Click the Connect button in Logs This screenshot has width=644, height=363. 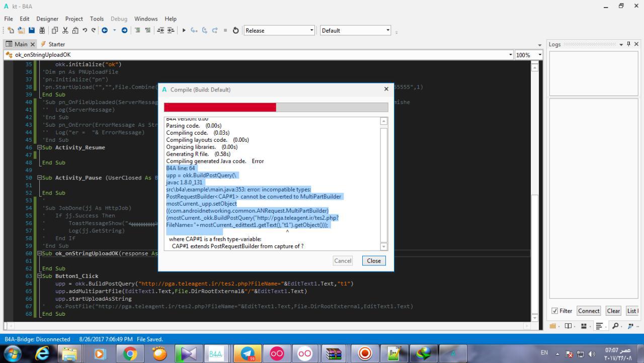(589, 311)
